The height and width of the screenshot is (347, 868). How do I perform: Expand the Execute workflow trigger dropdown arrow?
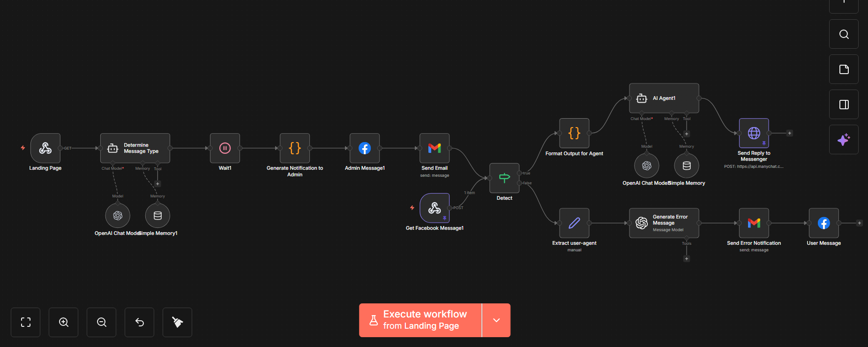click(496, 320)
